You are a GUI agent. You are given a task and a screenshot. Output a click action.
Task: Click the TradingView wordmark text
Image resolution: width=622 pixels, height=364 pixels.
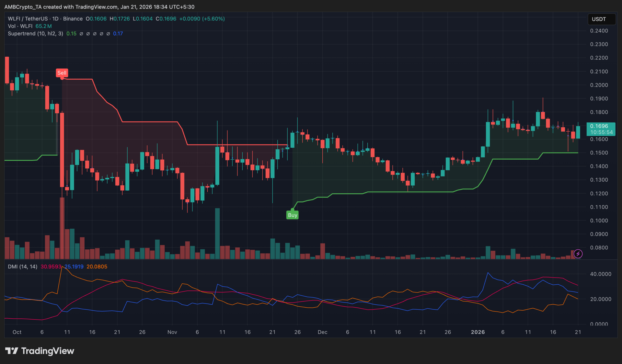pyautogui.click(x=48, y=351)
